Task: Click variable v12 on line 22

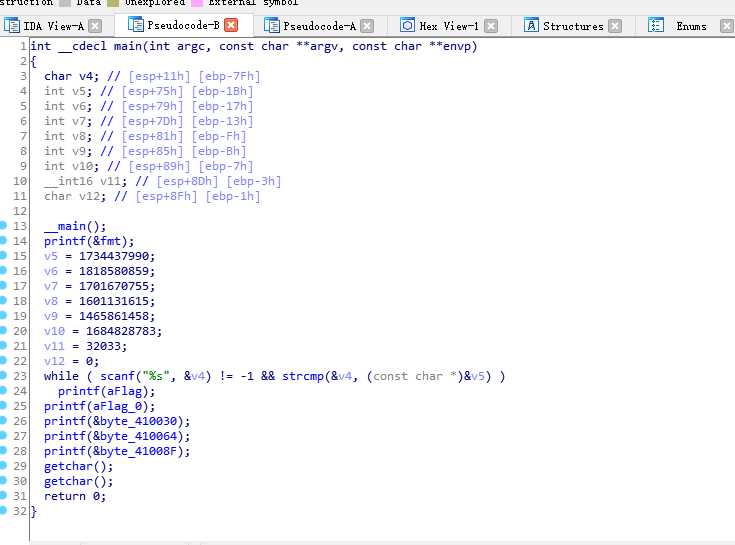Action: click(x=54, y=361)
